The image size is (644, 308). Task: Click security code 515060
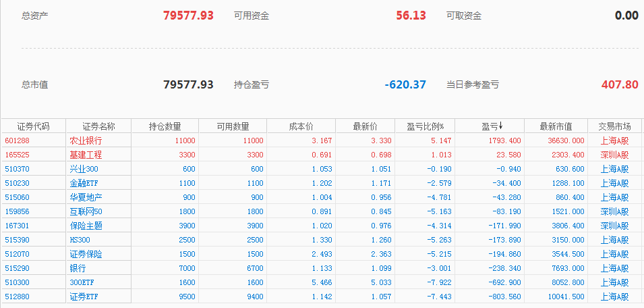coord(18,197)
